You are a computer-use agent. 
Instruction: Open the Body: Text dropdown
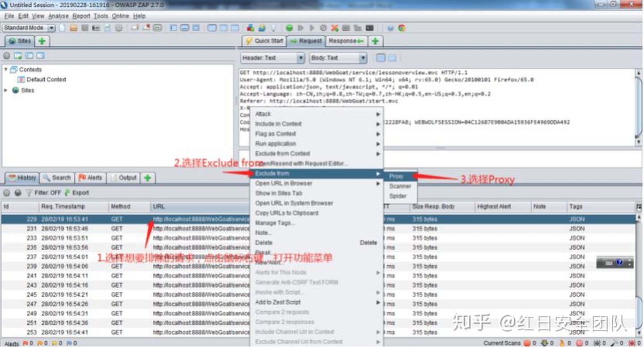(338, 58)
